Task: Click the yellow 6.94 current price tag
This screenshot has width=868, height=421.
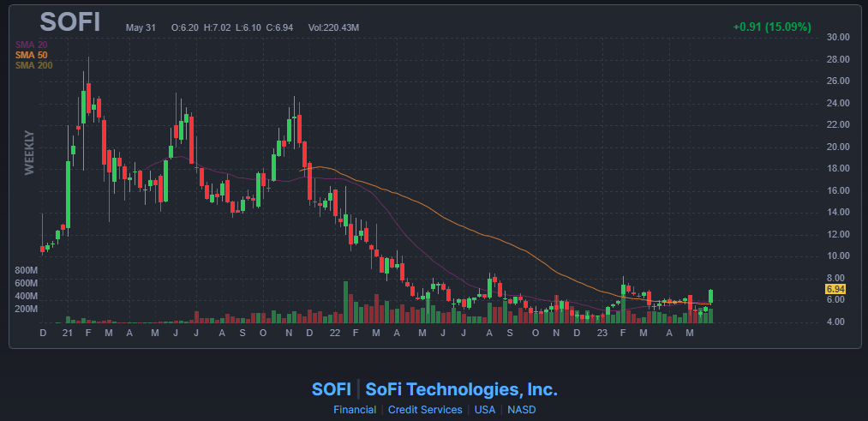Action: (835, 289)
